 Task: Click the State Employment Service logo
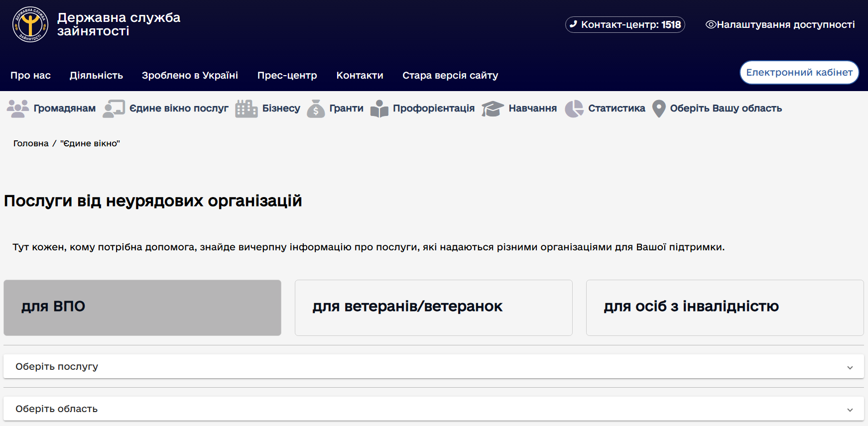pyautogui.click(x=30, y=24)
